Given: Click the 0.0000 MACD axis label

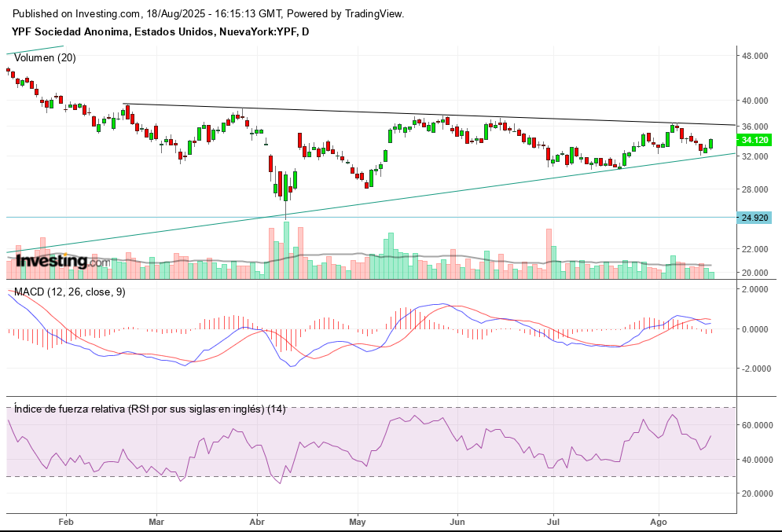Looking at the screenshot, I should click(x=758, y=329).
